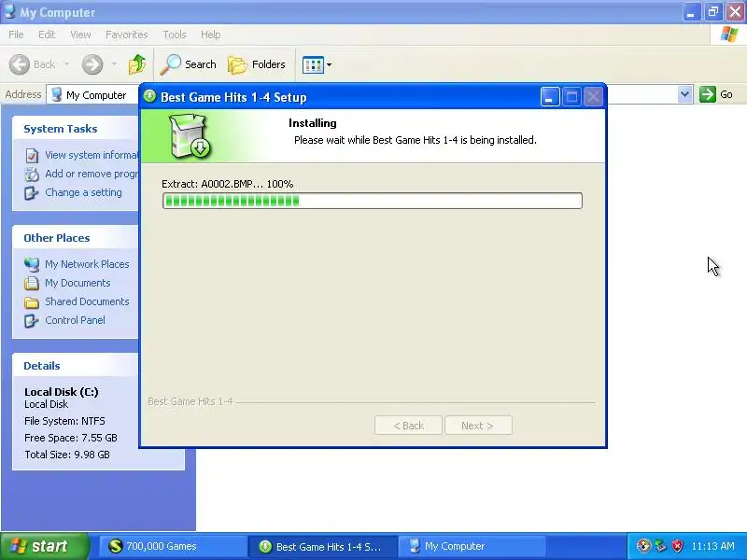Open Shared Documents link
Viewport: 747px width, 560px height.
pos(87,301)
